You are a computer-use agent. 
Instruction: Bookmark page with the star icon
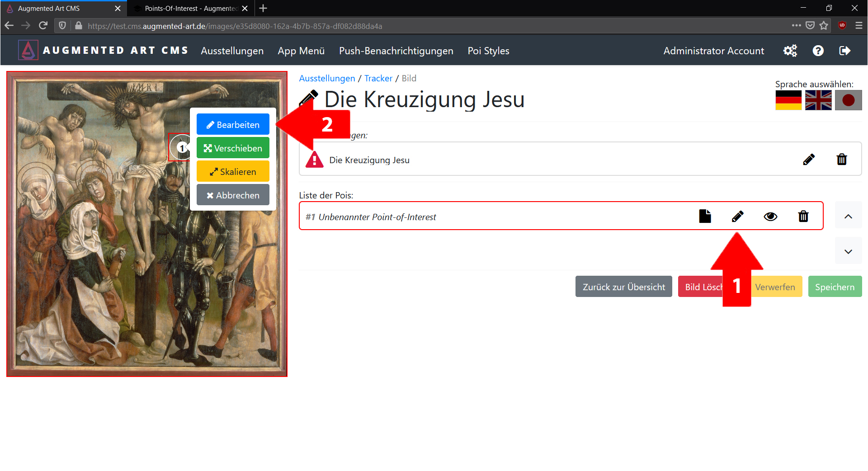824,26
